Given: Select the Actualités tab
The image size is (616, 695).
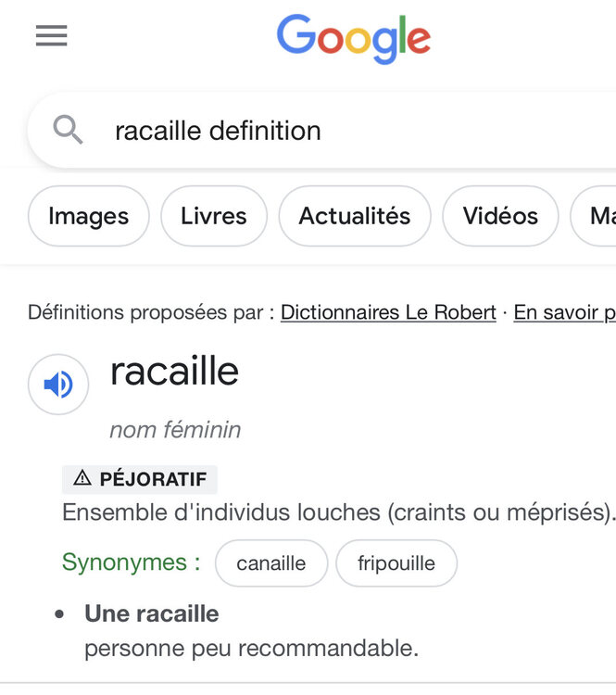Looking at the screenshot, I should [354, 216].
